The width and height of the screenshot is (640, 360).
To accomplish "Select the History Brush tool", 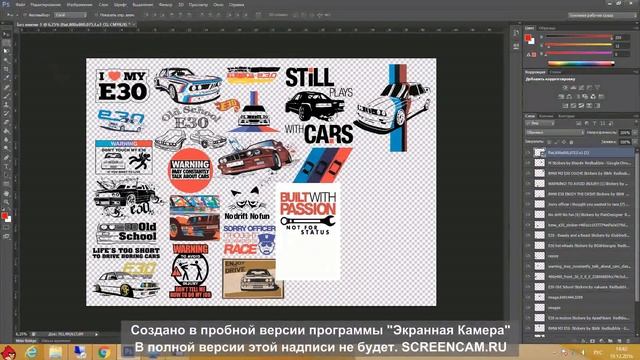I will (x=6, y=113).
